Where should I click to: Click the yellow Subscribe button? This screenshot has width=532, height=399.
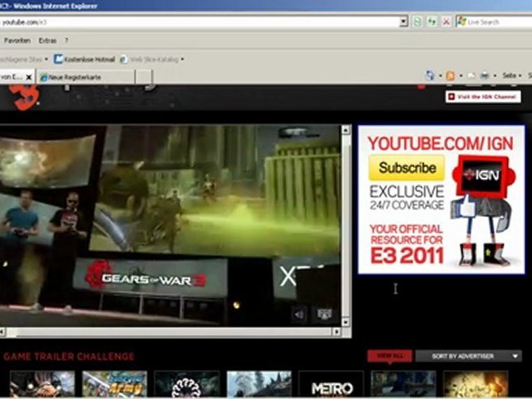pos(407,168)
